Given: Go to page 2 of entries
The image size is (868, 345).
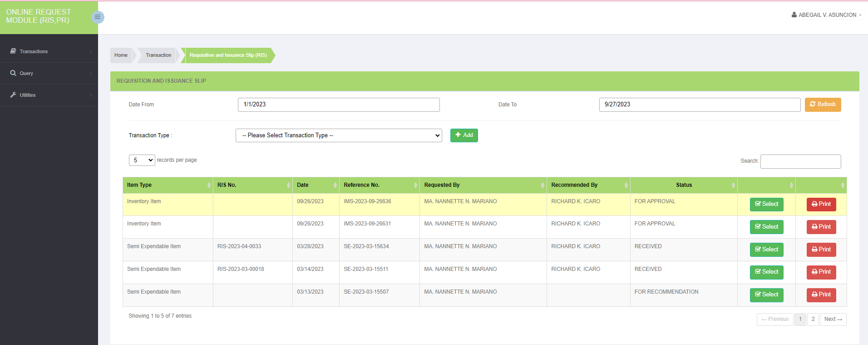Looking at the screenshot, I should (x=813, y=320).
